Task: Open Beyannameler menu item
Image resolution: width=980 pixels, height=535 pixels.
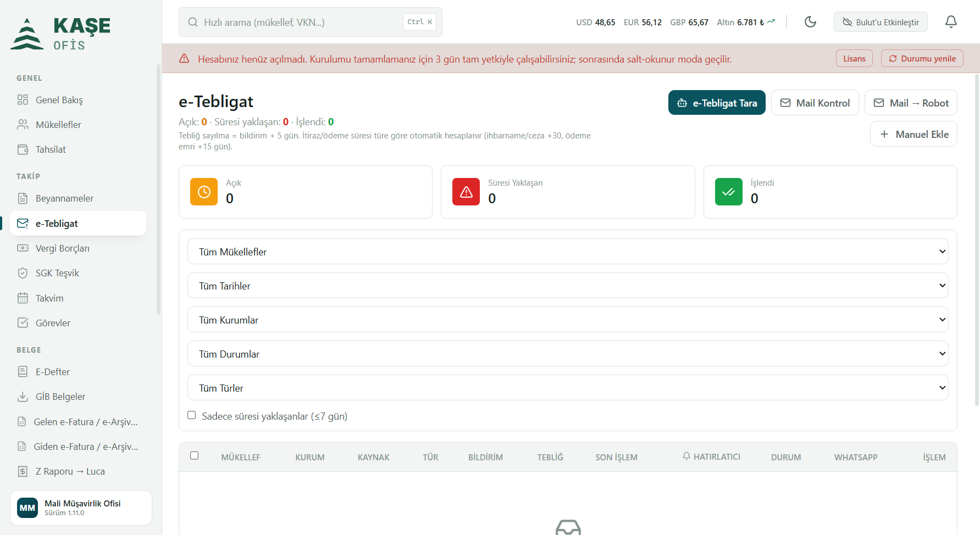Action: coord(78,198)
